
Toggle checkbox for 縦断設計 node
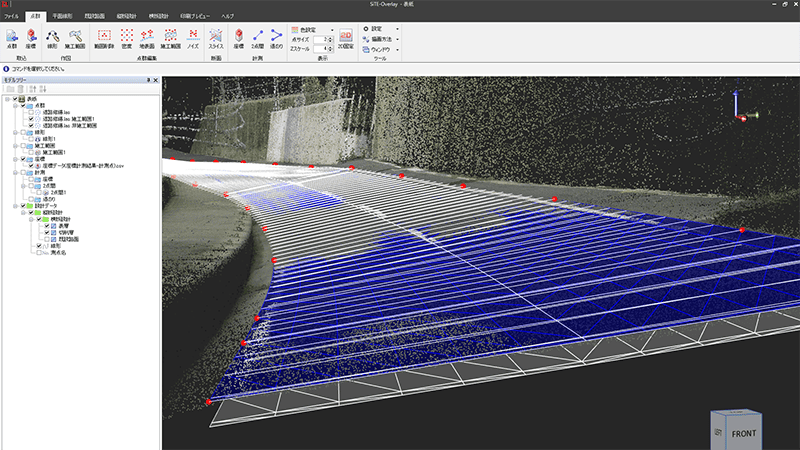point(31,212)
